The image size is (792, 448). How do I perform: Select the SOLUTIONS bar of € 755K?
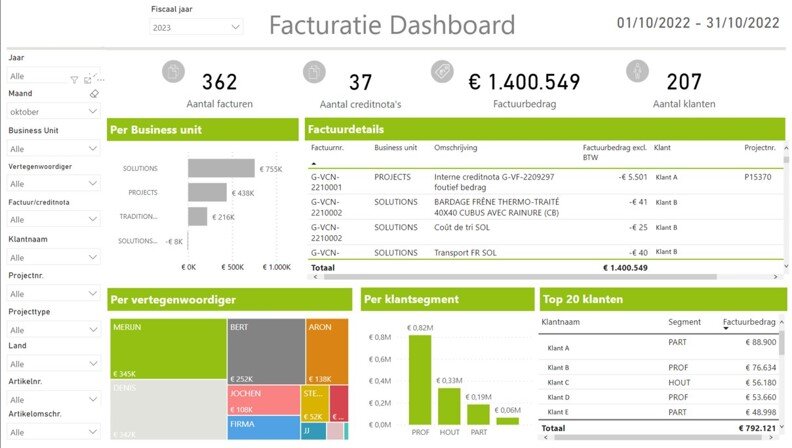[221, 168]
